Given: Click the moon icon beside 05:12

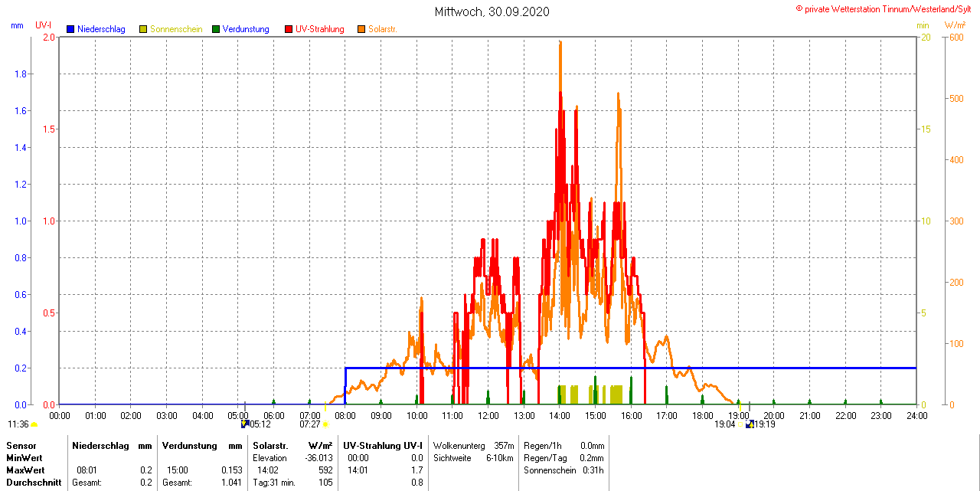Looking at the screenshot, I should (244, 424).
